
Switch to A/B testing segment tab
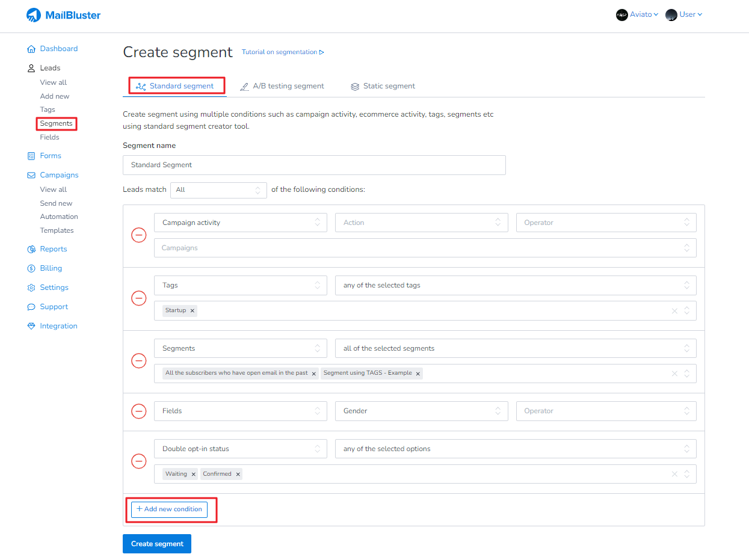[x=282, y=86]
